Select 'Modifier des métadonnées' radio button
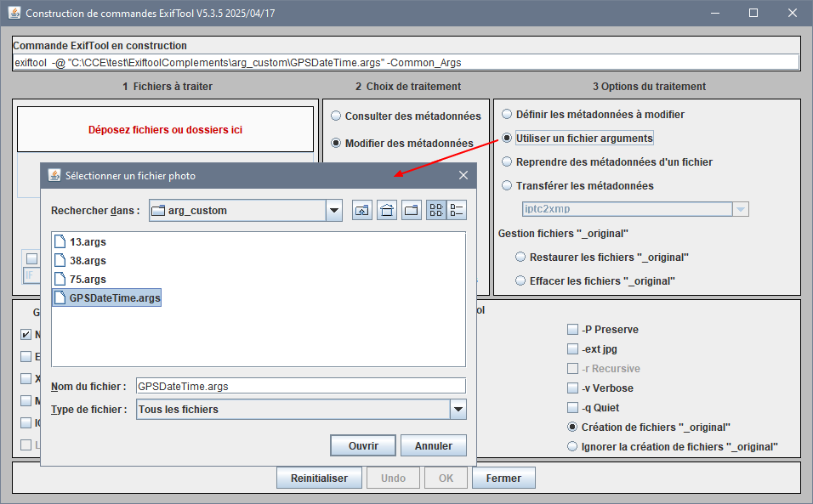Image resolution: width=813 pixels, height=504 pixels. pyautogui.click(x=336, y=143)
